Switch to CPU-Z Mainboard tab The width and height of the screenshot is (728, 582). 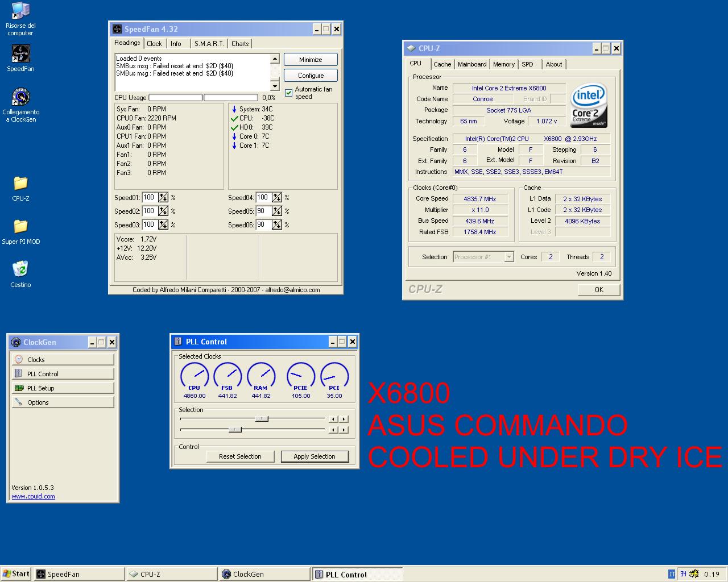472,64
